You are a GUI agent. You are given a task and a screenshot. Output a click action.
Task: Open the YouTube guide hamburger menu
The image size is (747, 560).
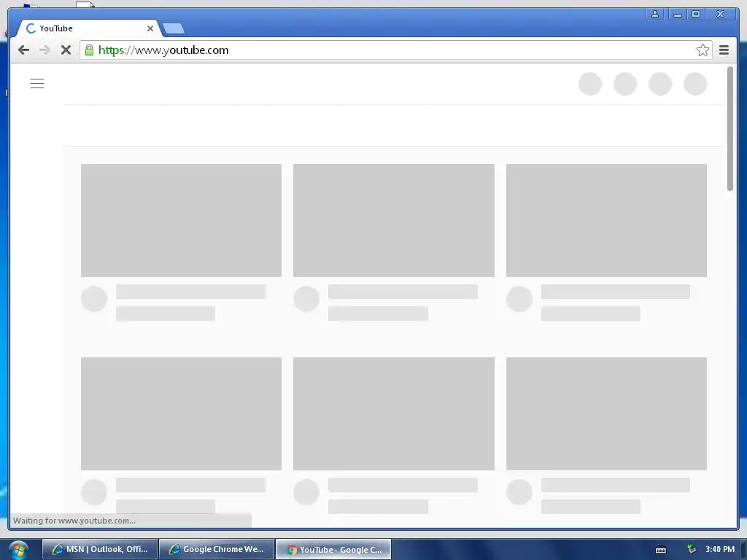click(x=37, y=84)
